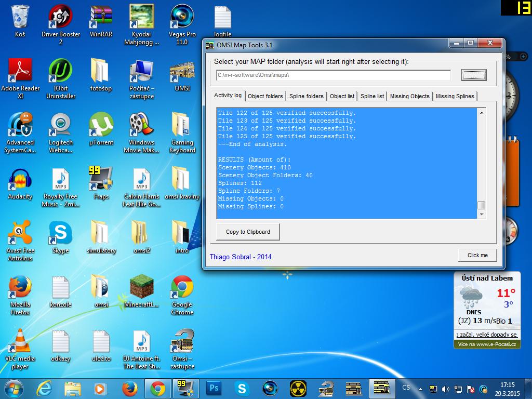Launch the MinecraftLauncher desktop icon
Image resolution: width=532 pixels, height=399 pixels.
coord(141,288)
